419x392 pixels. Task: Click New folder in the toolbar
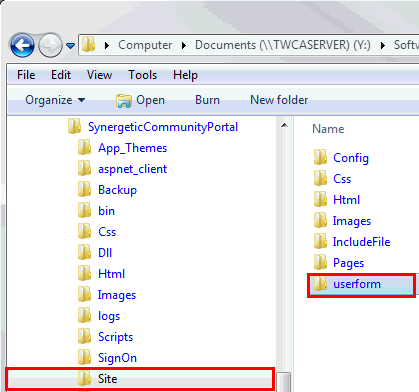click(x=279, y=100)
